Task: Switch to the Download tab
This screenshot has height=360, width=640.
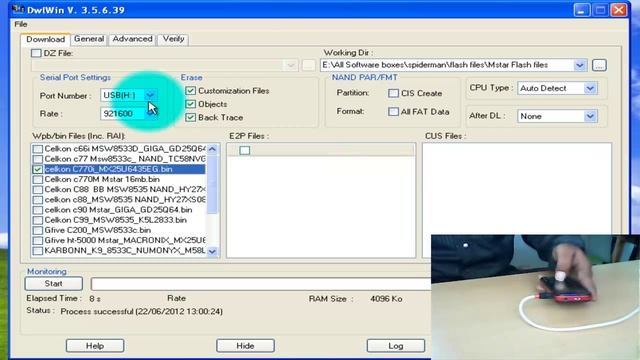Action: [45, 39]
